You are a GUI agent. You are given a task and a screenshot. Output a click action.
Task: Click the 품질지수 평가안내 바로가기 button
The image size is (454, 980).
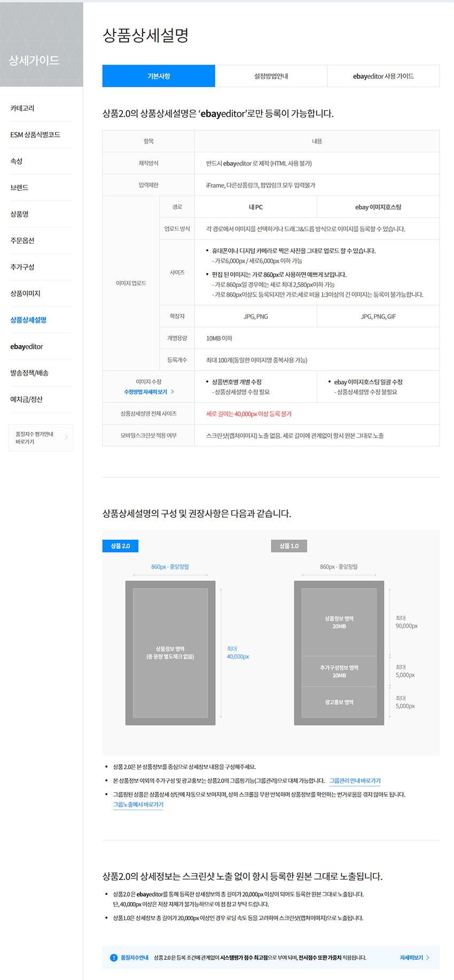tap(41, 438)
